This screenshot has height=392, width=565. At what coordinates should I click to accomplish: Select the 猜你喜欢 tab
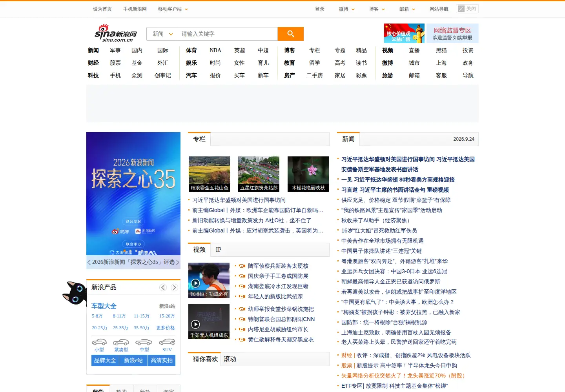click(205, 359)
